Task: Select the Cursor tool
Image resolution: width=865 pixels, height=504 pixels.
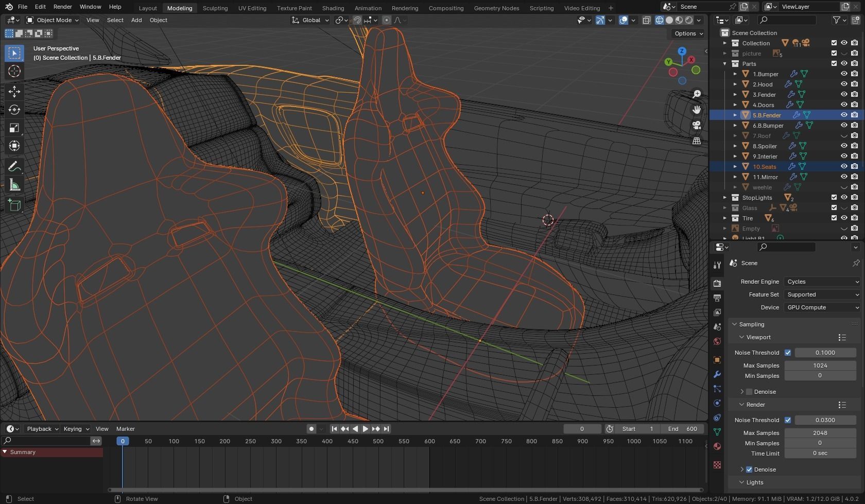Action: [14, 71]
